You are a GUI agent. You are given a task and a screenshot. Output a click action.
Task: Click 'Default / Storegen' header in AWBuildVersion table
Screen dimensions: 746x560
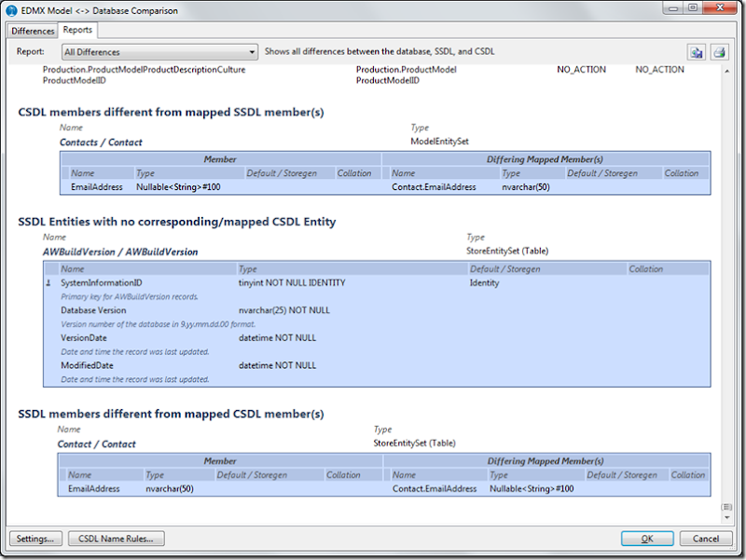pos(504,269)
